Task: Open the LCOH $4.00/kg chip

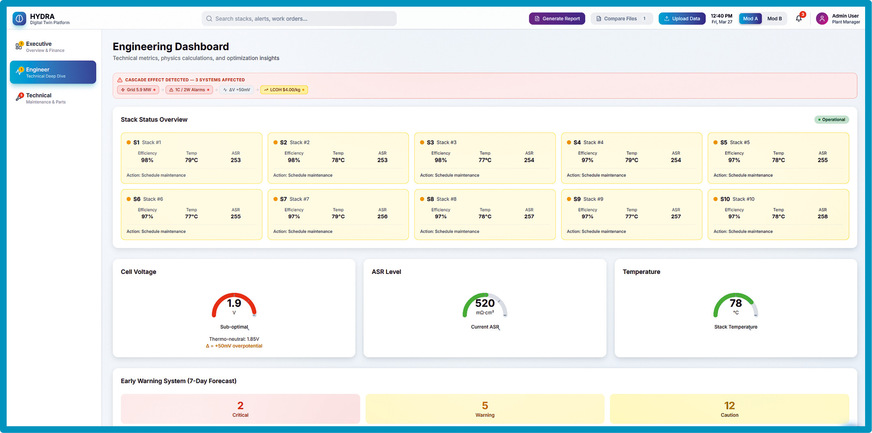Action: point(284,89)
